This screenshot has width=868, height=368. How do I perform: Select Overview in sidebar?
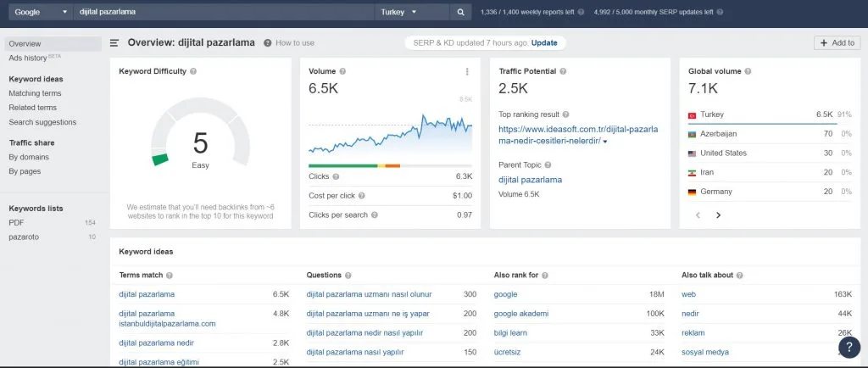(x=53, y=44)
